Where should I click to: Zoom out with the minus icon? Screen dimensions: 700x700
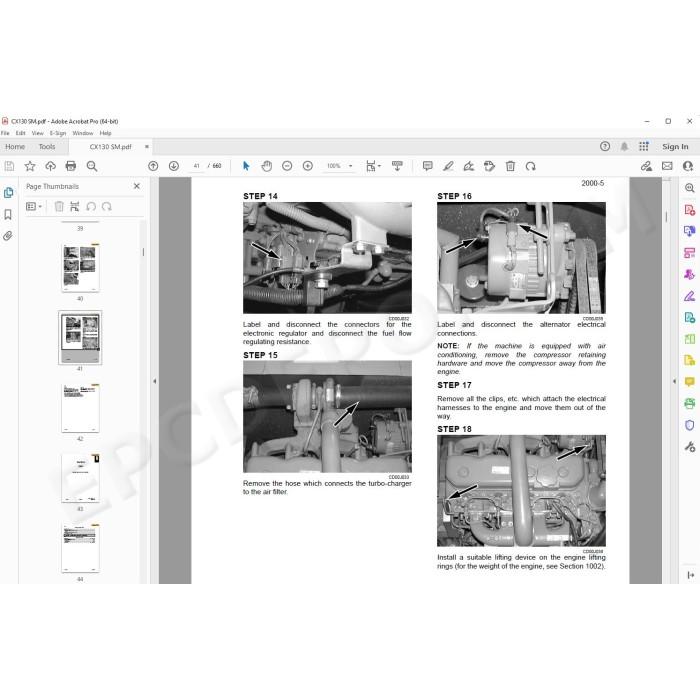[x=287, y=166]
